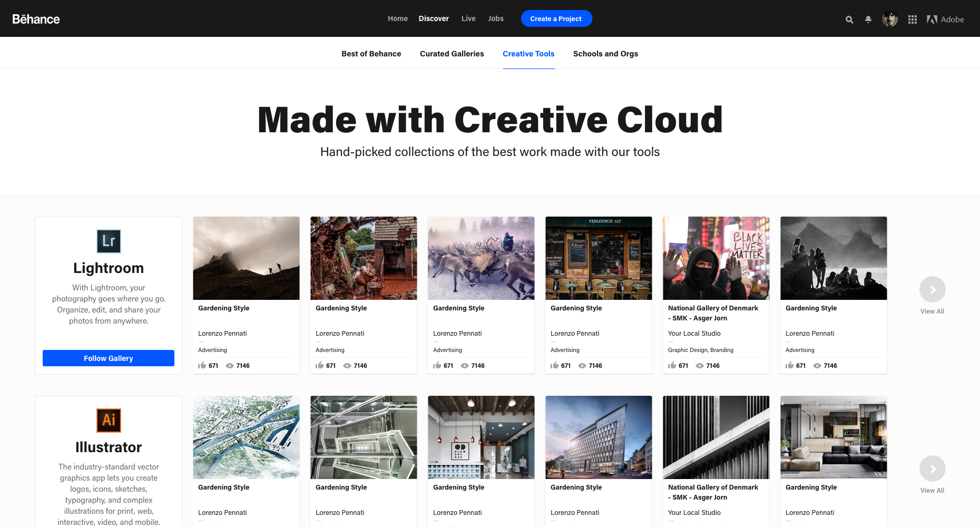Open Your Local Studio in Lightroom row
This screenshot has width=980, height=527.
point(694,334)
